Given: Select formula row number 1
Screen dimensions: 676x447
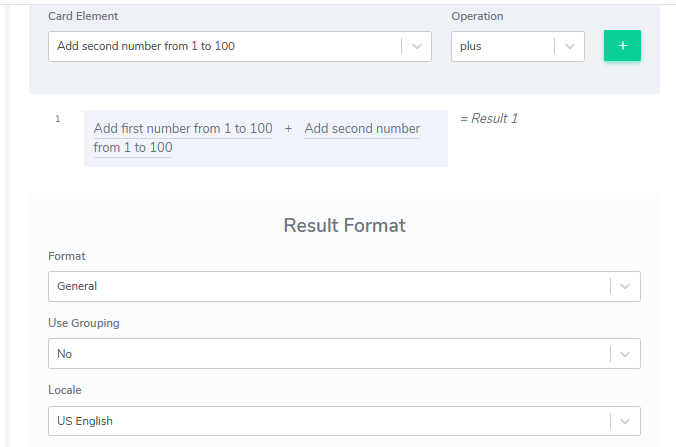Looking at the screenshot, I should (x=58, y=119).
